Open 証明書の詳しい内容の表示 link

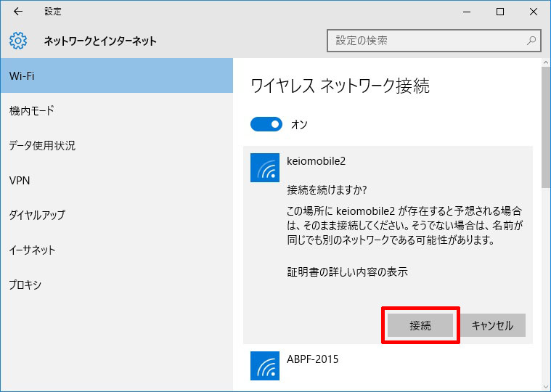347,272
